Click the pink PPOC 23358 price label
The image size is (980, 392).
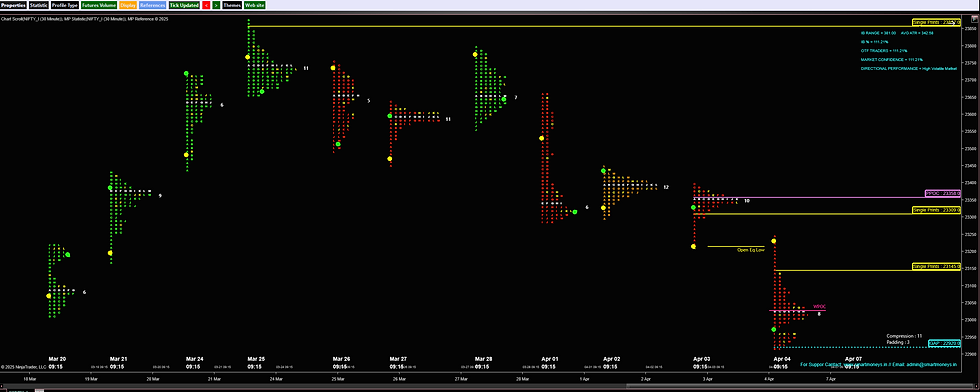pos(942,194)
